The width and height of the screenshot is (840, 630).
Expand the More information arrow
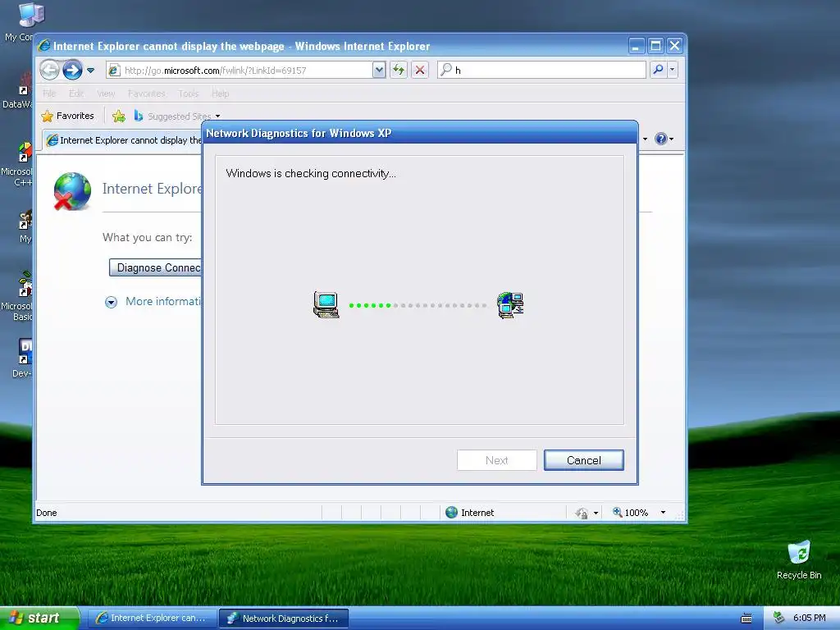coord(111,302)
